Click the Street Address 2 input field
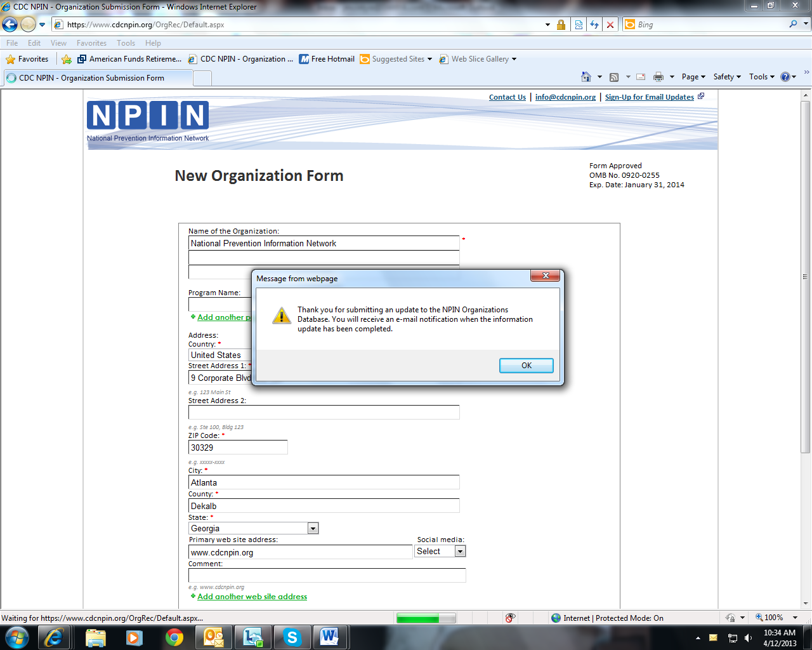This screenshot has height=650, width=812. click(x=324, y=413)
